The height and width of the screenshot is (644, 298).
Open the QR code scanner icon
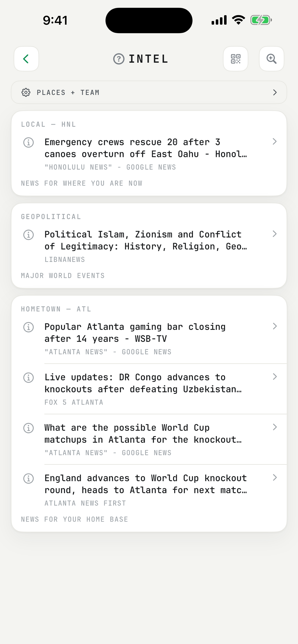235,59
